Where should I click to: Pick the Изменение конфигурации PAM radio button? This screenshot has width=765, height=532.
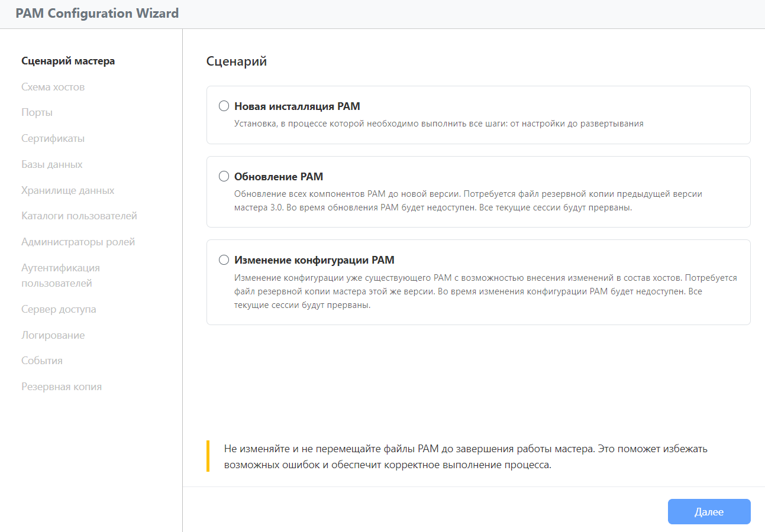click(x=224, y=260)
